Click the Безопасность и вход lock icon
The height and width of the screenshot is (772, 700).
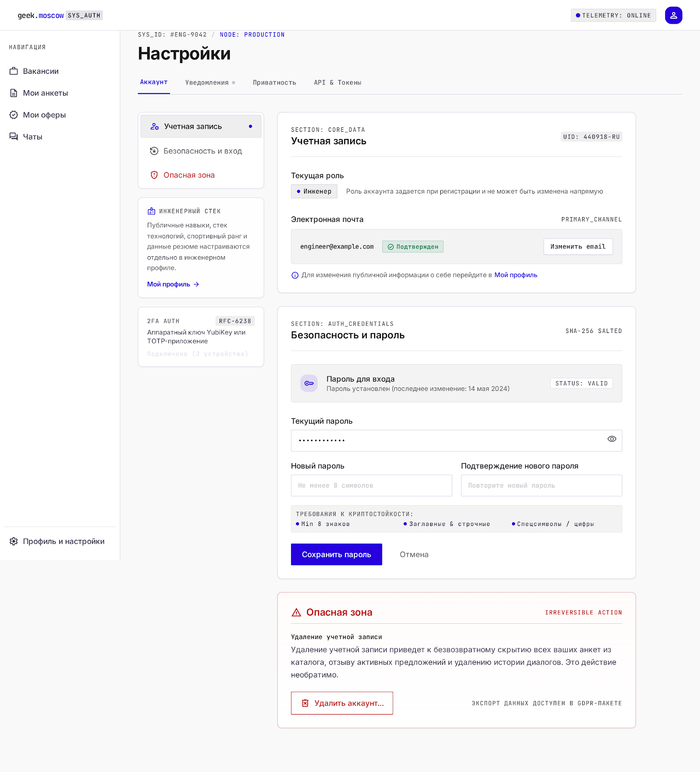point(154,151)
